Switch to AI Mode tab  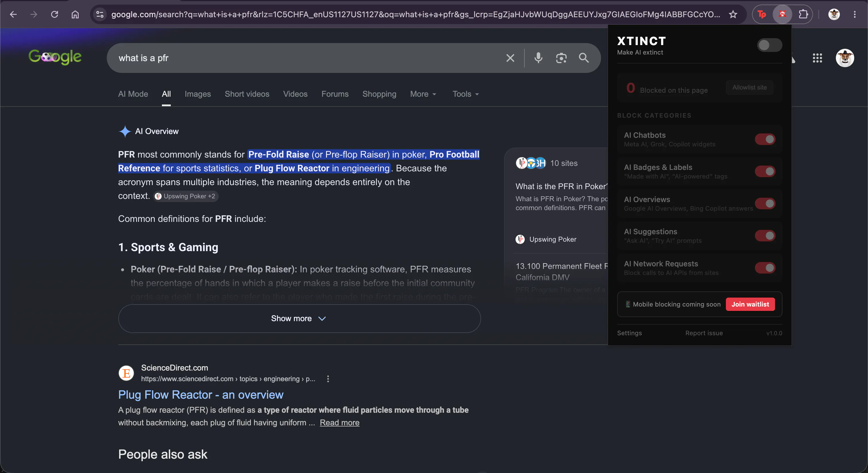pyautogui.click(x=133, y=94)
